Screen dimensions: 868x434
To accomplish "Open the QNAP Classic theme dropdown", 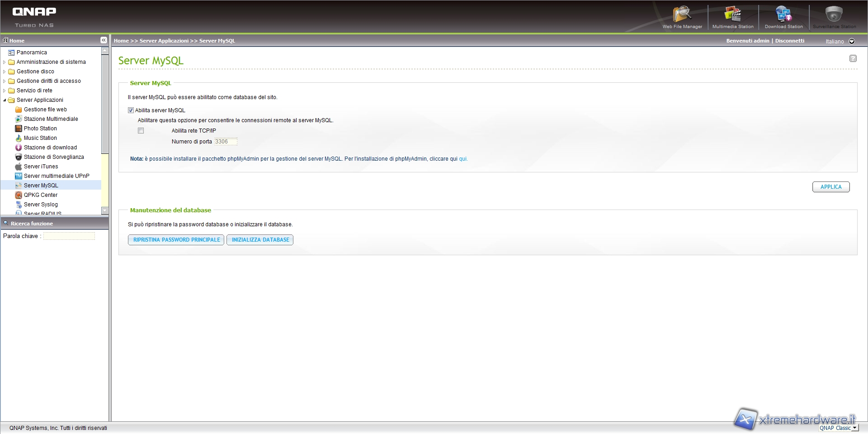I will 854,428.
